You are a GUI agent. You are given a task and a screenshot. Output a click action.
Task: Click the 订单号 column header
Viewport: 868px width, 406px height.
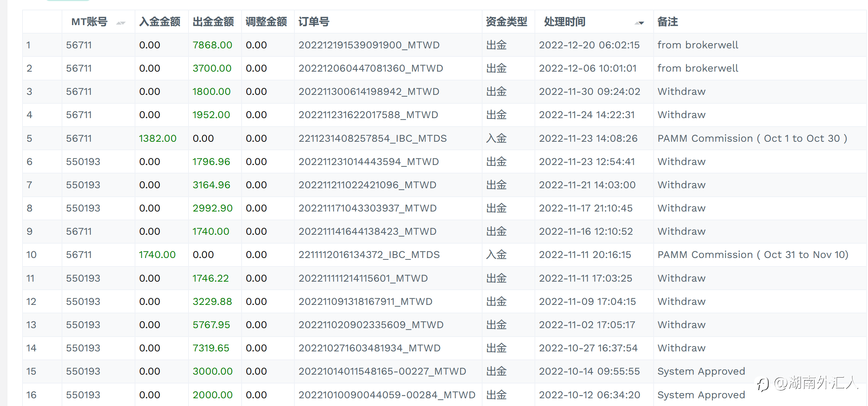tap(314, 22)
